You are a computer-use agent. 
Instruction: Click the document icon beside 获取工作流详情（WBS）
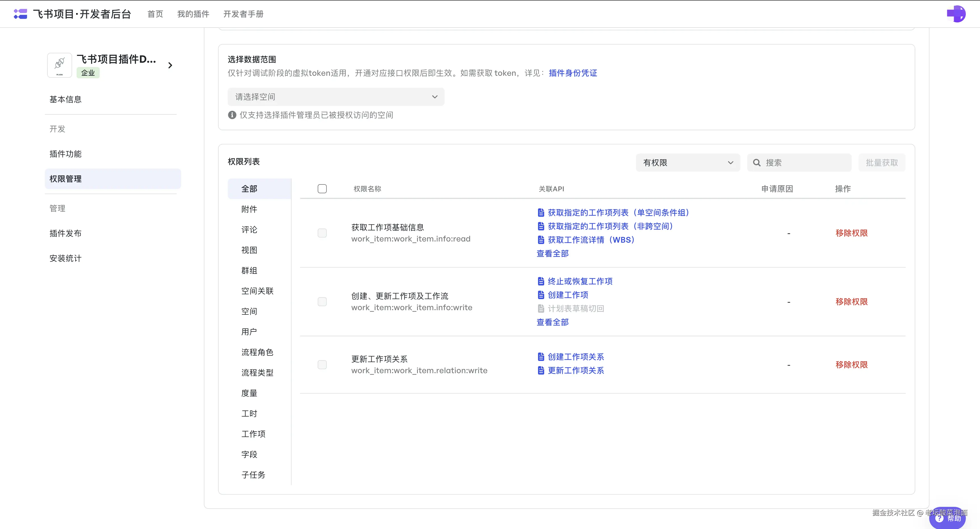point(541,240)
